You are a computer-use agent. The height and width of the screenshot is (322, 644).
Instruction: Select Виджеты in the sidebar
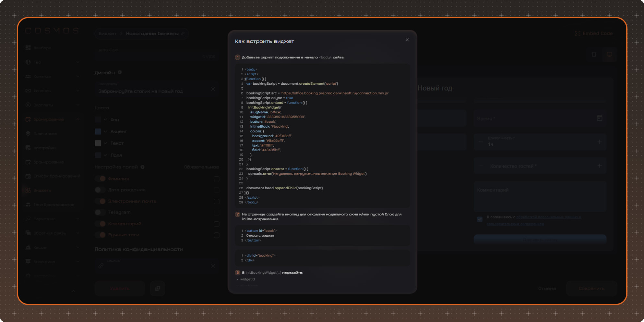pyautogui.click(x=38, y=190)
